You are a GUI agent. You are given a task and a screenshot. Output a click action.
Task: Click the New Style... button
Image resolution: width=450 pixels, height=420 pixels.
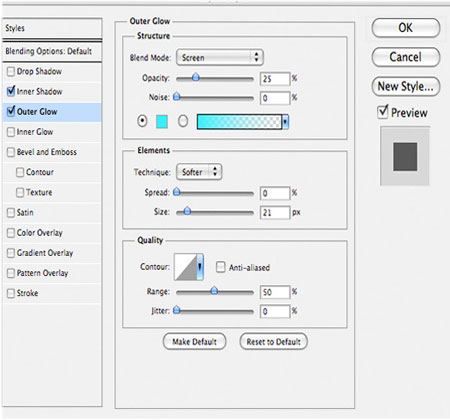click(406, 86)
